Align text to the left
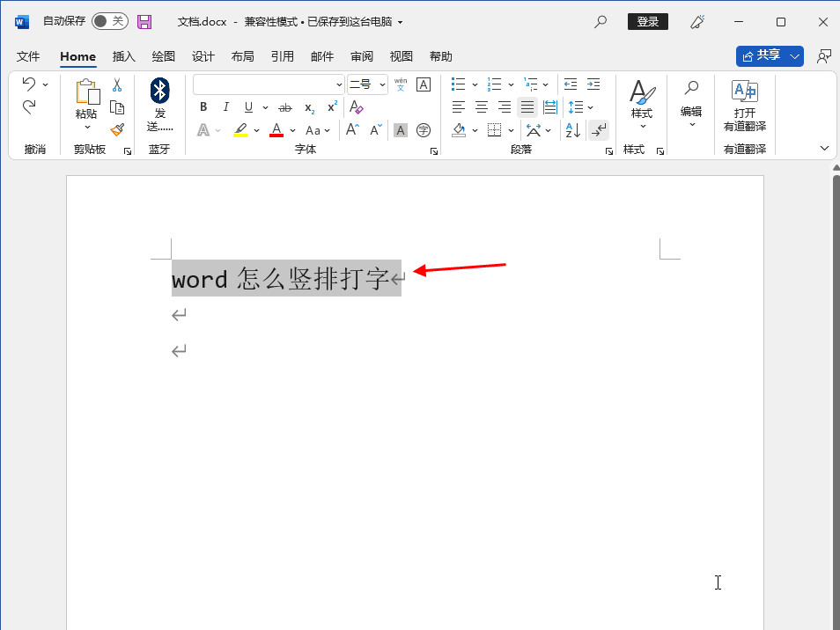Screen dimensions: 840x630 click(x=459, y=107)
